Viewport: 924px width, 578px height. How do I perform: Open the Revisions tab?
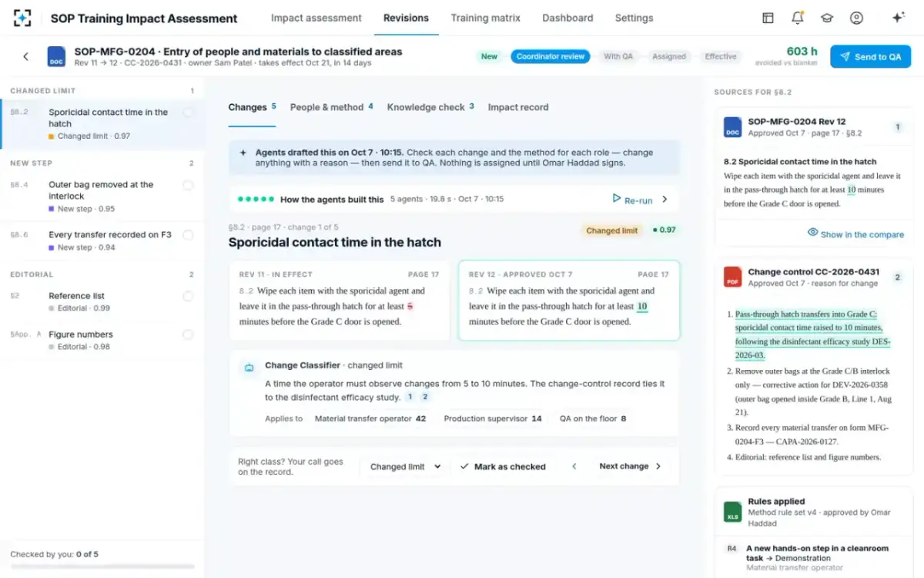click(407, 18)
